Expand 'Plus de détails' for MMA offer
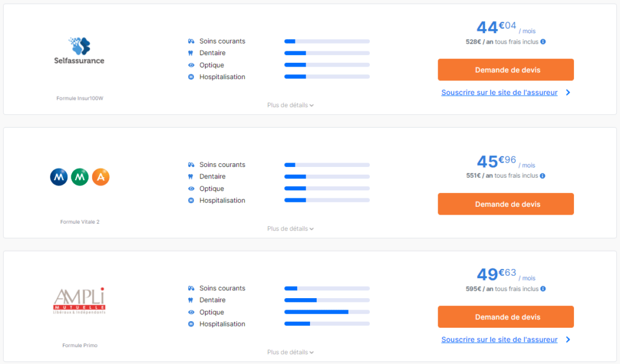The height and width of the screenshot is (364, 620). pyautogui.click(x=290, y=229)
